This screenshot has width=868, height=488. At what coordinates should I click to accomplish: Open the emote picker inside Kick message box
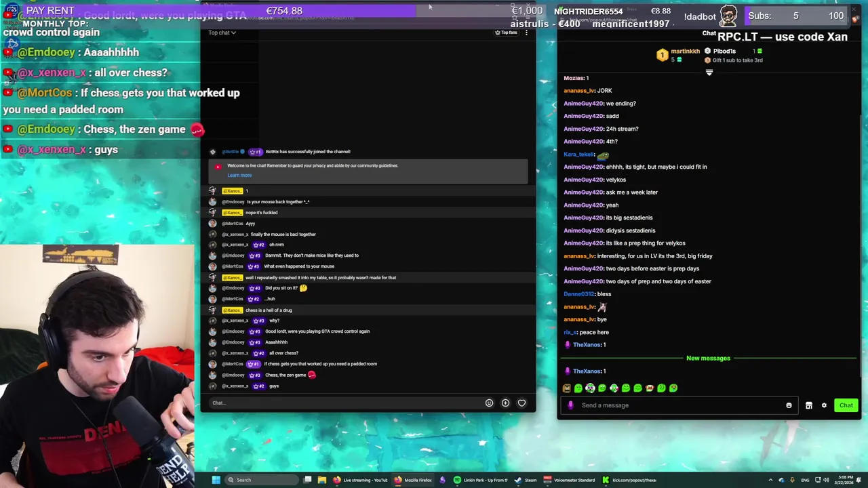click(789, 405)
